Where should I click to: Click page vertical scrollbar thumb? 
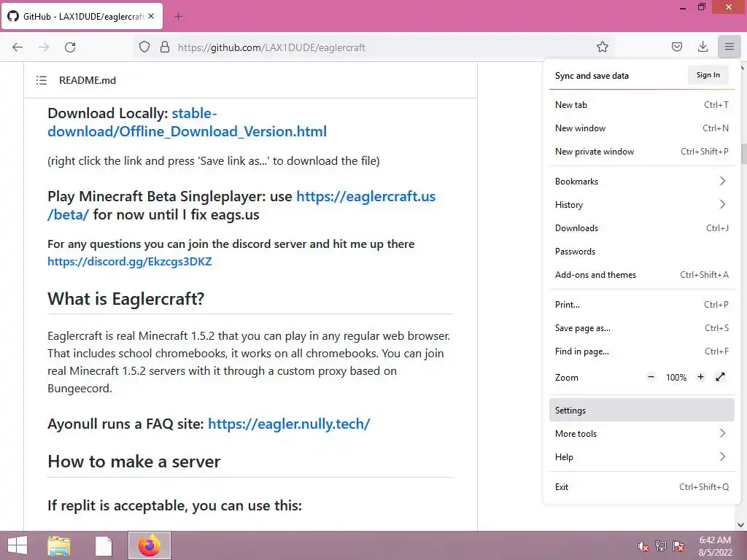pyautogui.click(x=743, y=153)
